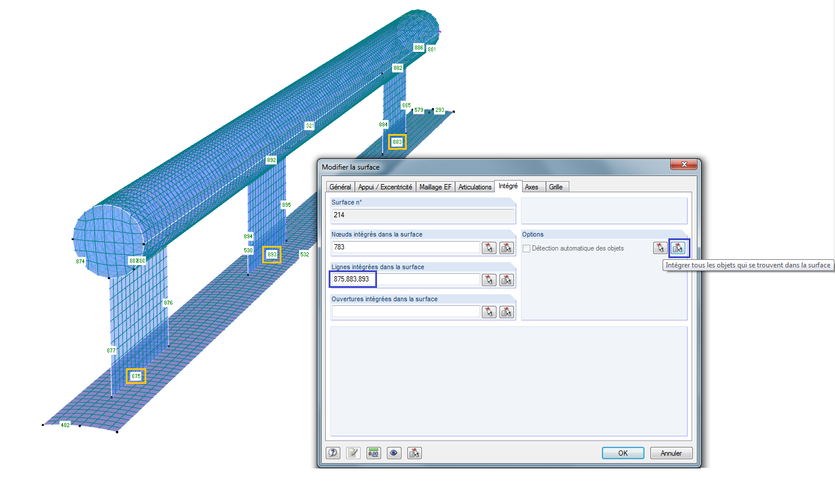Select the Articulations tab
835x504 pixels.
tap(475, 187)
